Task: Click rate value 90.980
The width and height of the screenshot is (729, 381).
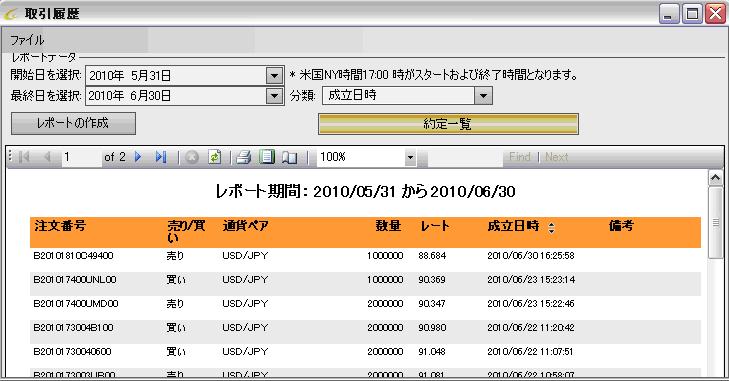Action: (432, 328)
